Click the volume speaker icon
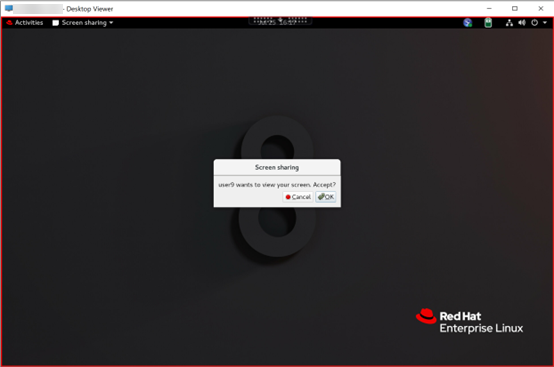 tap(522, 23)
